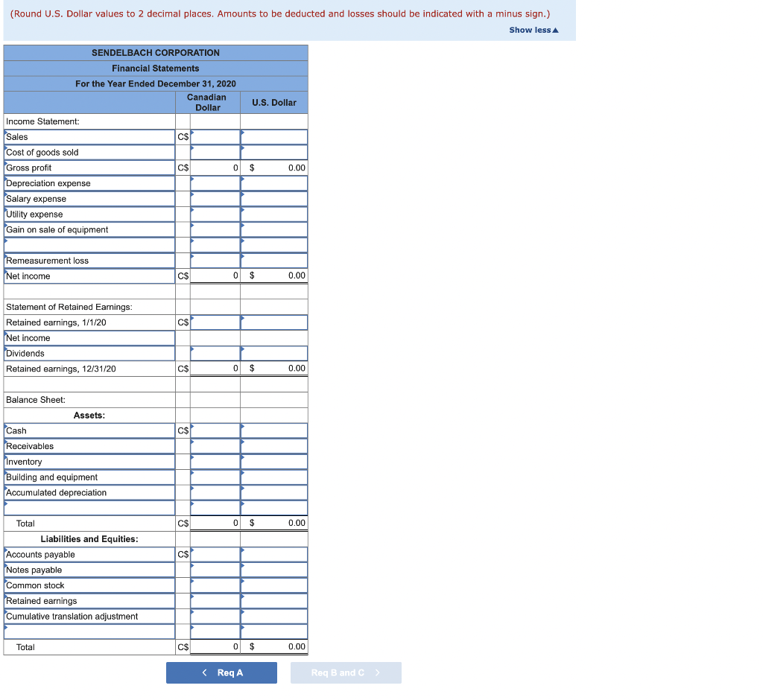763x700 pixels.
Task: Click Accounts payable U.S. Dollar field
Action: [x=274, y=555]
